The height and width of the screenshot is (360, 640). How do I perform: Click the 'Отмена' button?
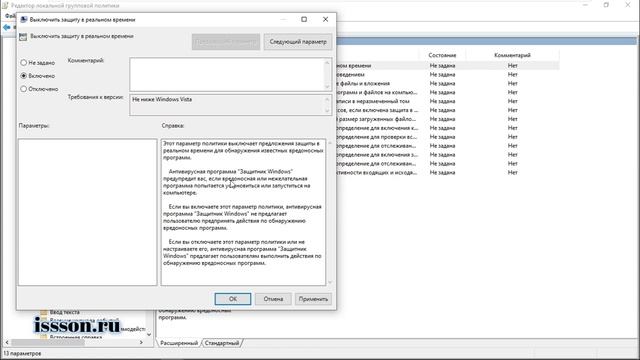tap(273, 299)
